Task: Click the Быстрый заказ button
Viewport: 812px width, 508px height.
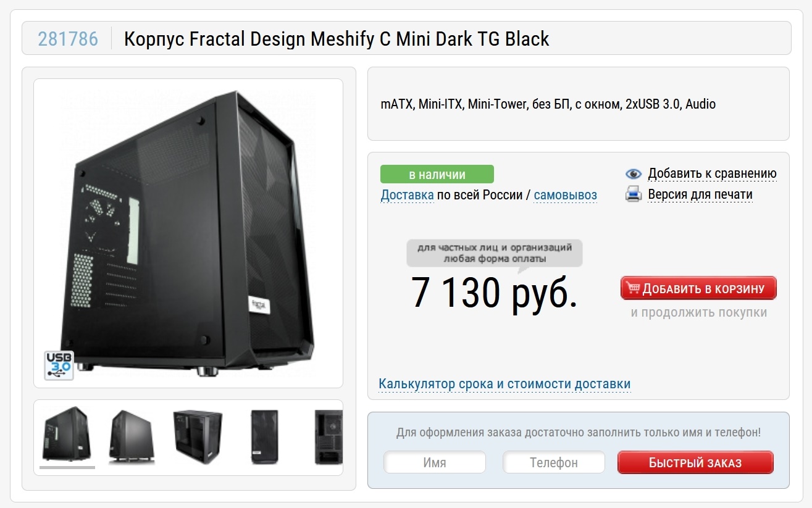Action: pos(695,462)
